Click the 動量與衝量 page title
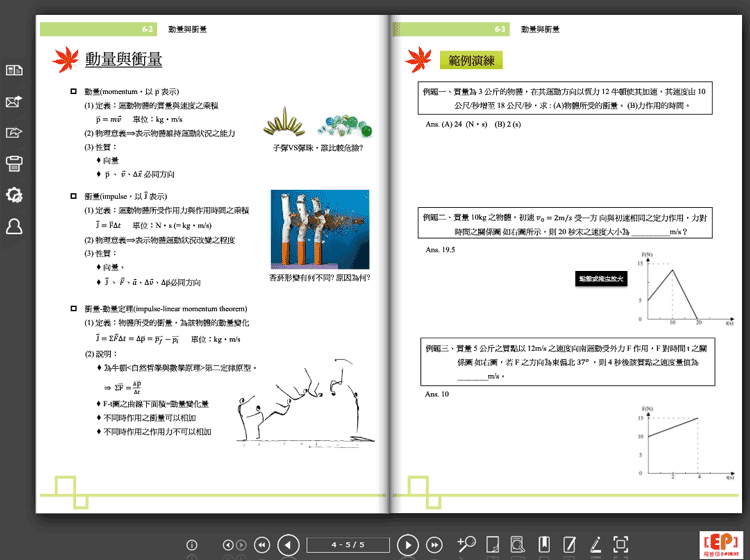The width and height of the screenshot is (750, 560). point(123,59)
